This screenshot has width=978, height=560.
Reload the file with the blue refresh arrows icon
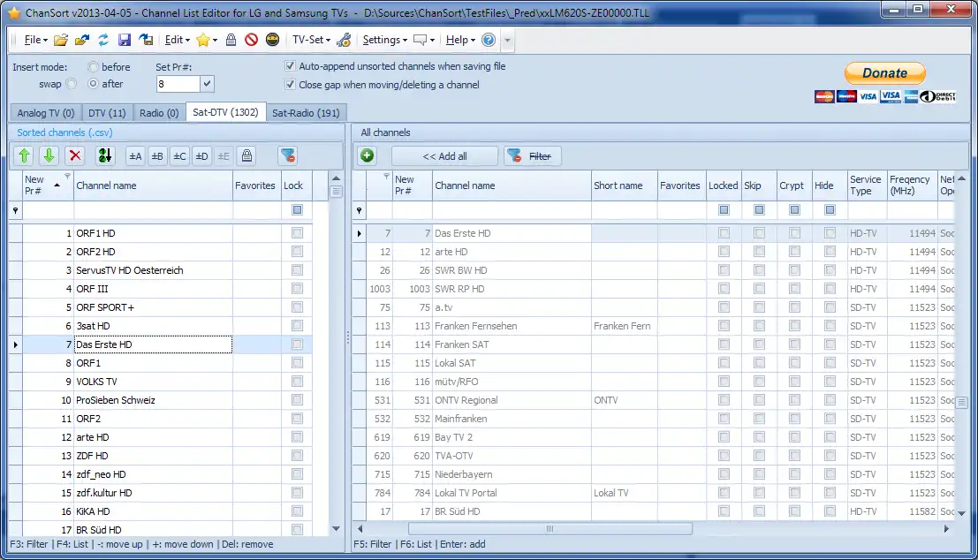pyautogui.click(x=102, y=40)
